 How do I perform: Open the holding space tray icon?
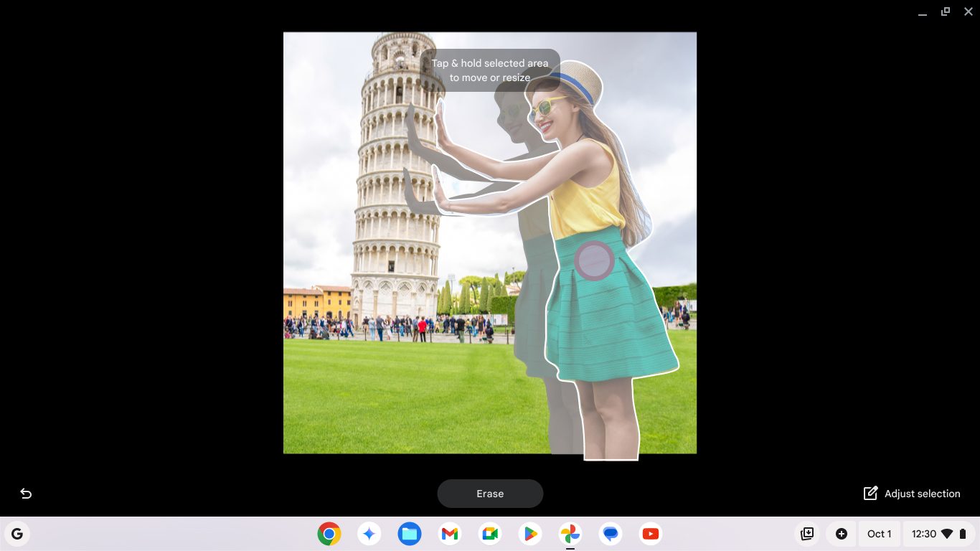[x=807, y=534]
